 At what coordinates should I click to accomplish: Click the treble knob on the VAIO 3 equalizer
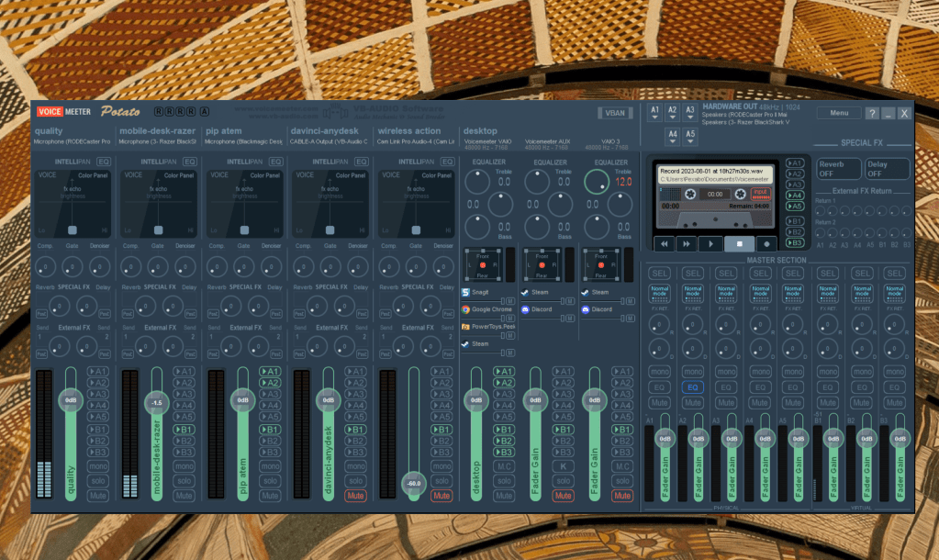point(597,182)
